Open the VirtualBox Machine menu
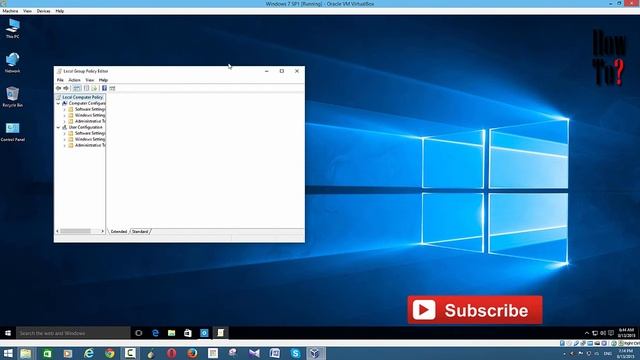The height and width of the screenshot is (360, 640). coord(10,11)
